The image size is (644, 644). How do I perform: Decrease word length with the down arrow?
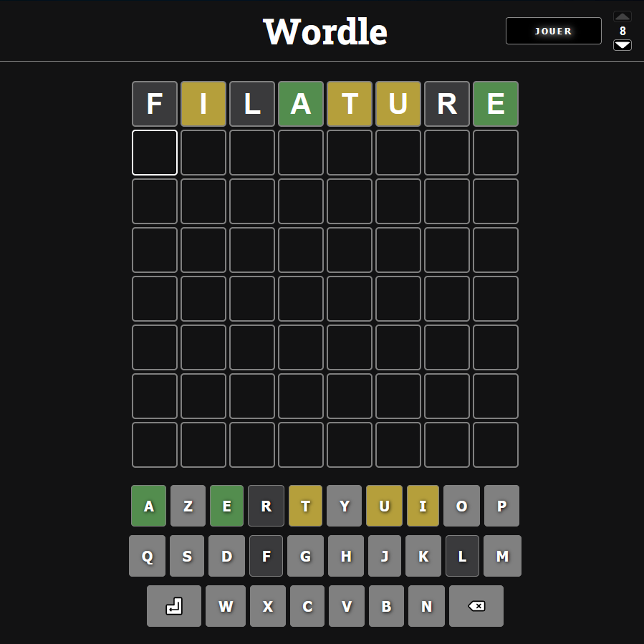click(623, 45)
